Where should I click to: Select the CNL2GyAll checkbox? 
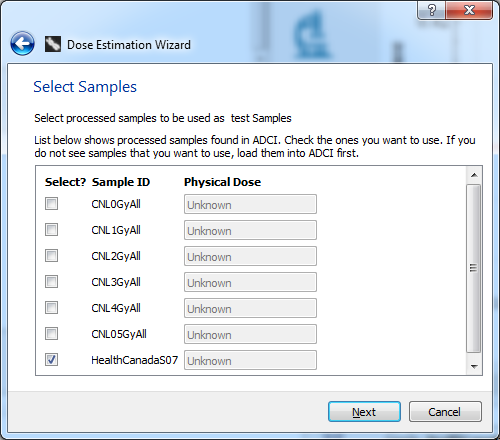[51, 256]
